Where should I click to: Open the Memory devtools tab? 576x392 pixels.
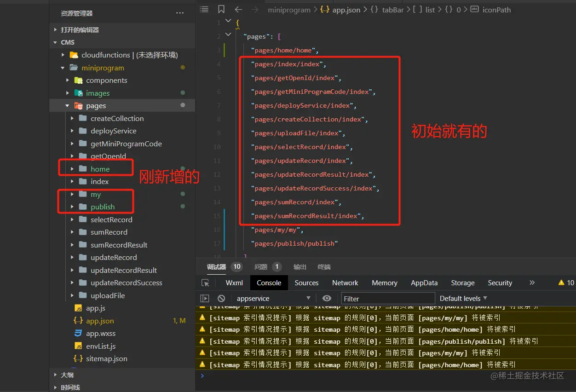pyautogui.click(x=385, y=282)
